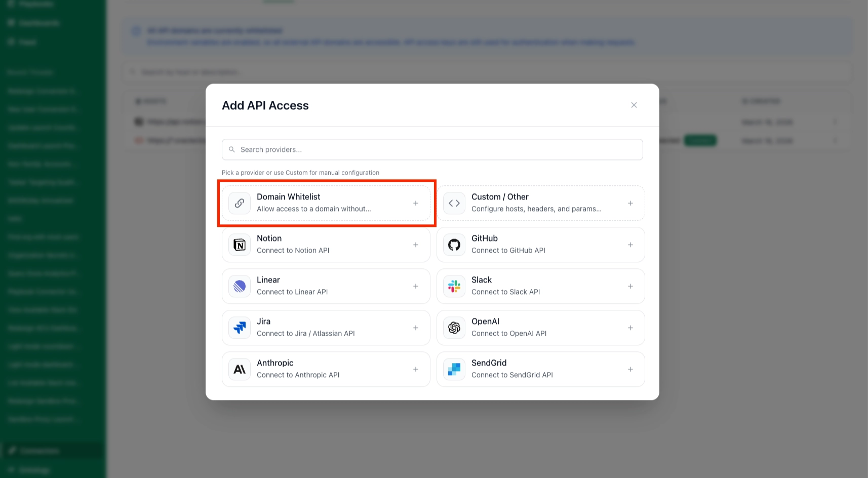Image resolution: width=868 pixels, height=478 pixels.
Task: Select the Linear provider icon
Action: pos(239,286)
